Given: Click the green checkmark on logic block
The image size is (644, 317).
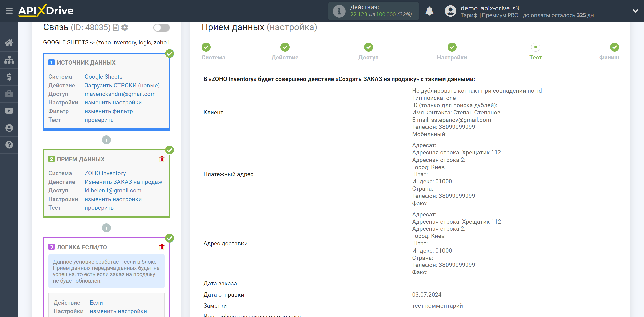Looking at the screenshot, I should (x=169, y=238).
